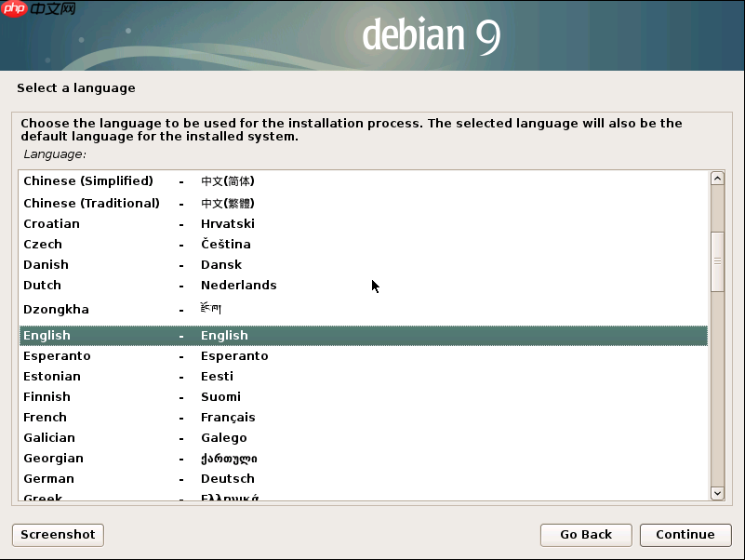
Task: Select Finnish - Suomi entry
Action: coord(112,396)
